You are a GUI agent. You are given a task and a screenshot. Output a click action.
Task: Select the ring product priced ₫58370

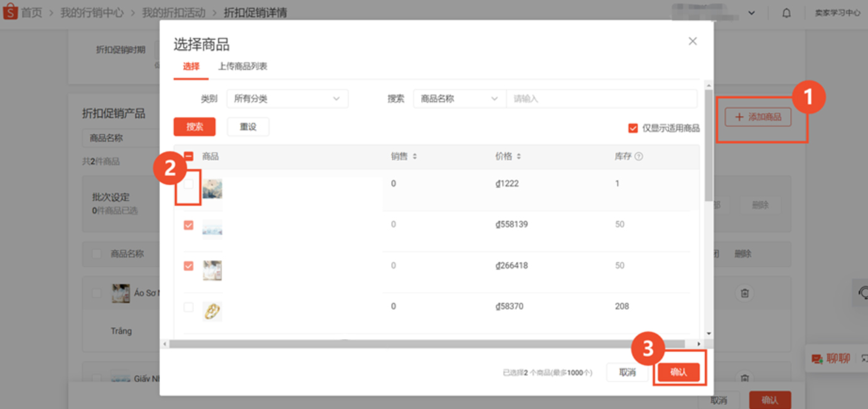coord(188,307)
